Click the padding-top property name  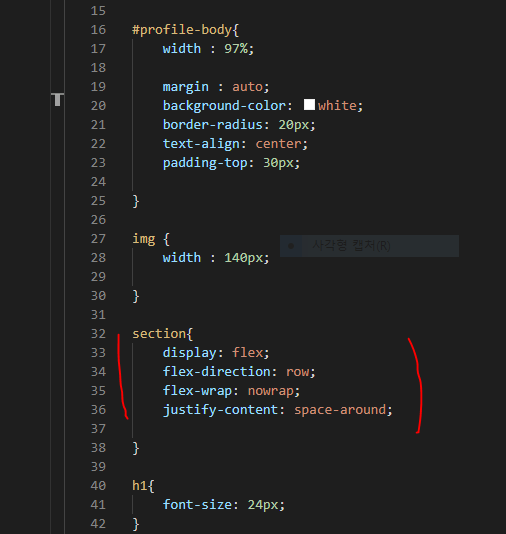205,163
